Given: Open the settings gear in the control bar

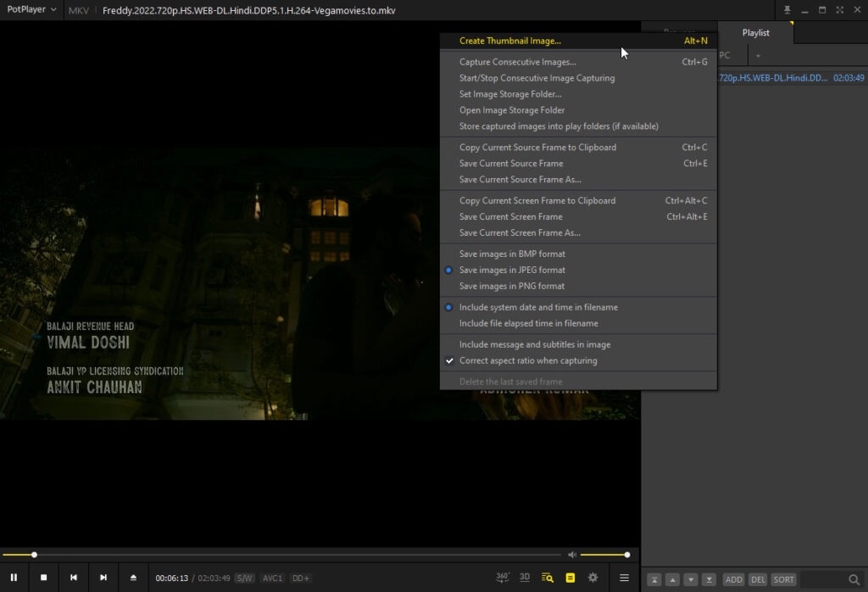Looking at the screenshot, I should point(593,578).
